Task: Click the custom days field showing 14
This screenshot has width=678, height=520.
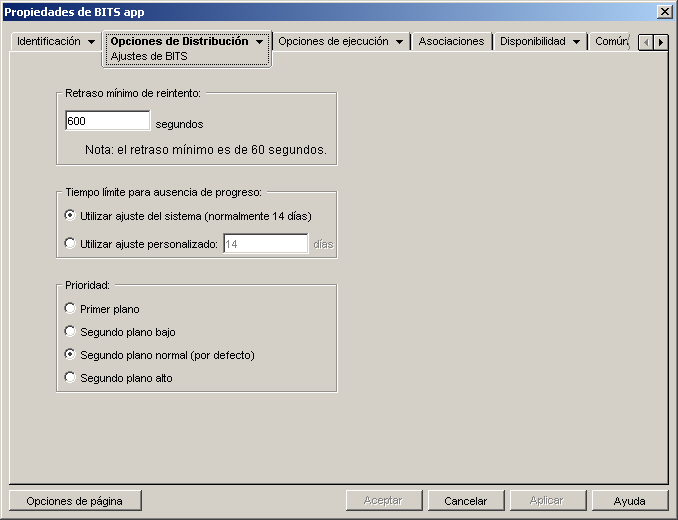Action: pos(266,244)
